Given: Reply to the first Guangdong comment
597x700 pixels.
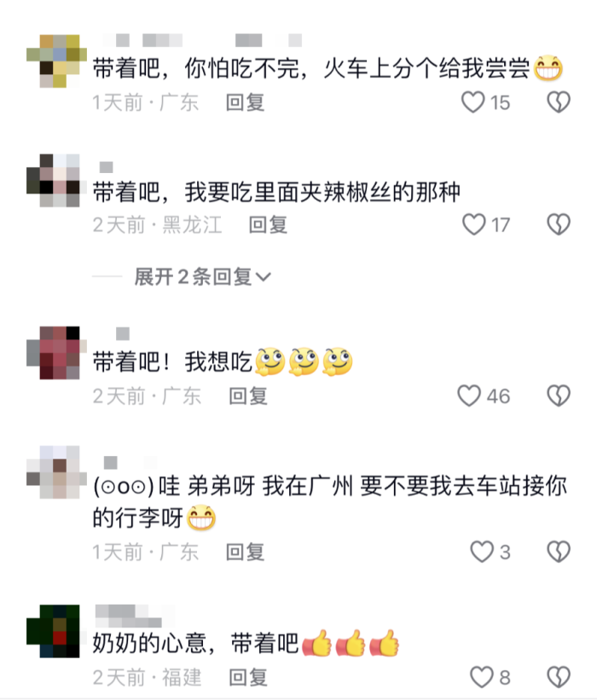Looking at the screenshot, I should (245, 102).
